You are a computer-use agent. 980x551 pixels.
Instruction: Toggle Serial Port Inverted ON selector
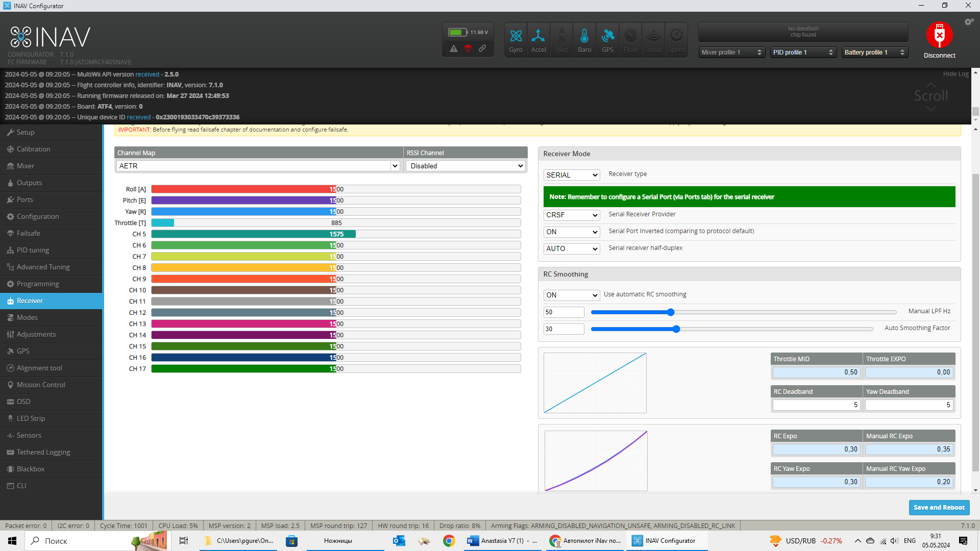click(571, 232)
